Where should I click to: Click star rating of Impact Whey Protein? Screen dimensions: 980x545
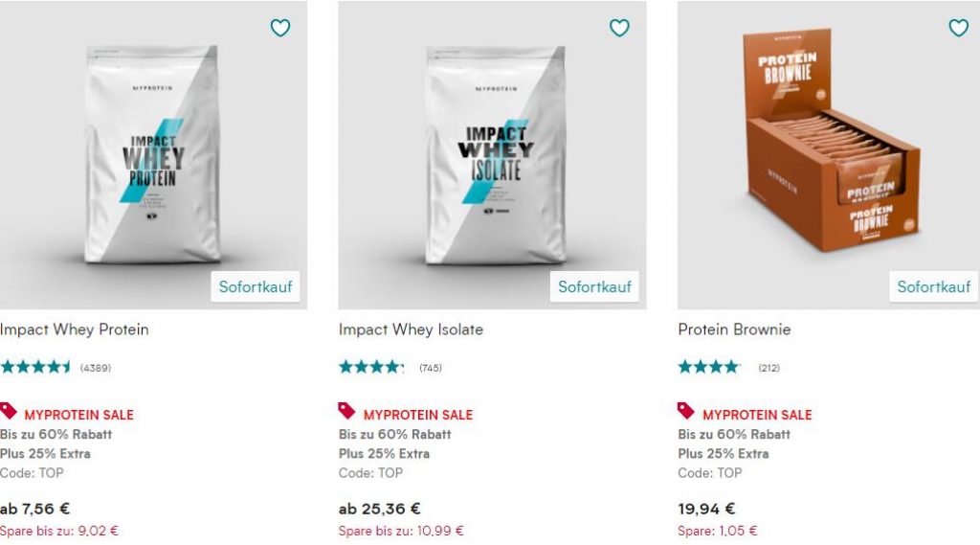(35, 367)
